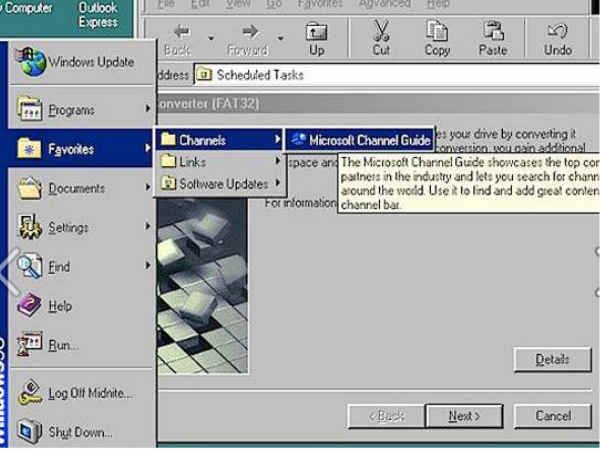This screenshot has height=450, width=600.
Task: Open Microsoft Channel Guide entry text
Action: point(370,140)
